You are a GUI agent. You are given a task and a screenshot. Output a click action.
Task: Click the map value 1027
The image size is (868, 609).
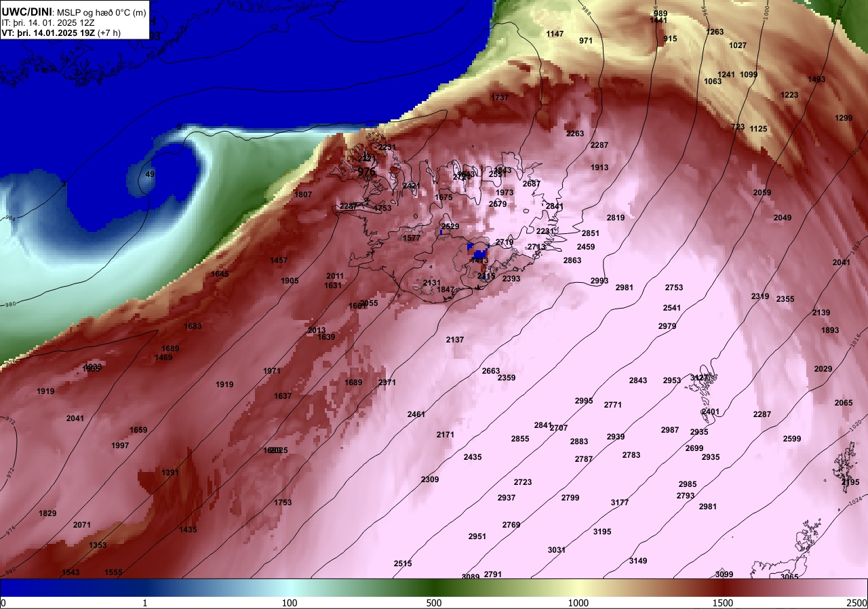(x=738, y=45)
